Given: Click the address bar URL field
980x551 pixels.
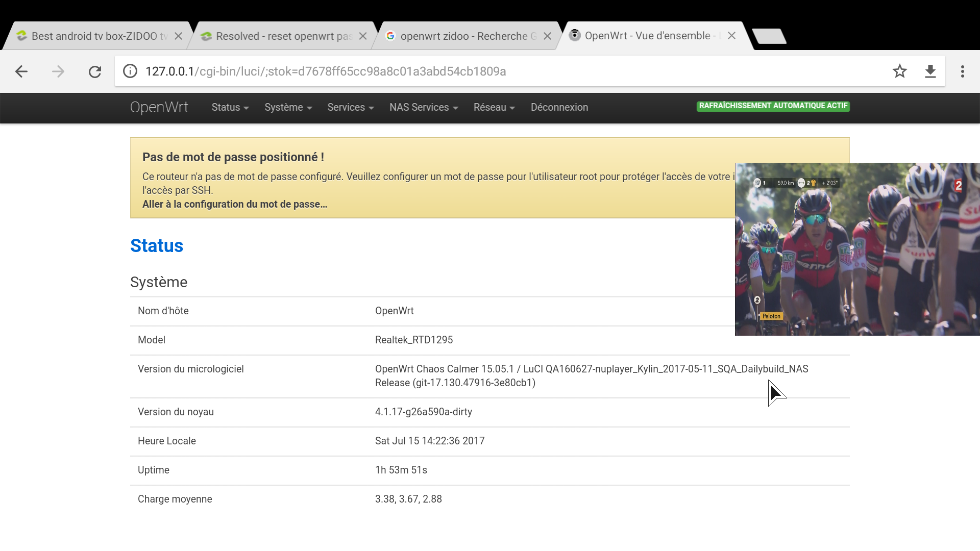Looking at the screenshot, I should (x=459, y=71).
